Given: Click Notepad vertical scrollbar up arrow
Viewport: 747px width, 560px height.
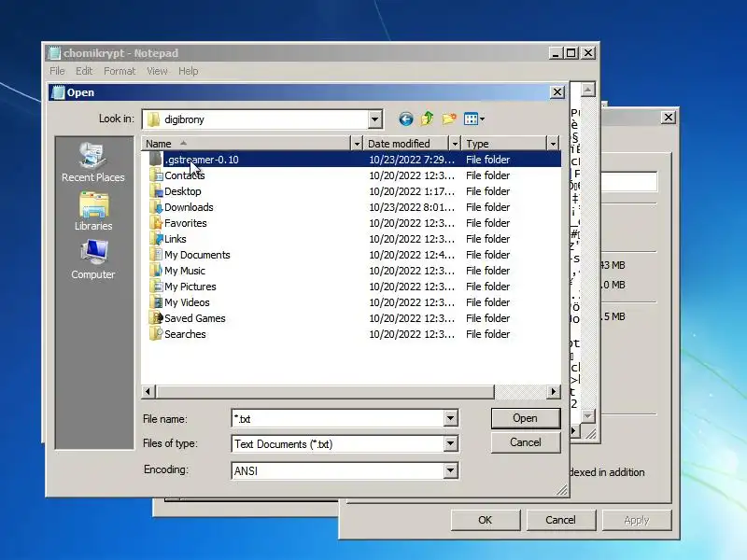Looking at the screenshot, I should coord(588,89).
